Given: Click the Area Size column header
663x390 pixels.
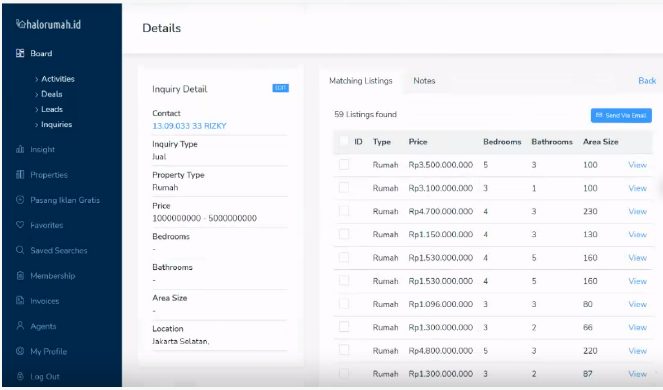Looking at the screenshot, I should coord(600,142).
